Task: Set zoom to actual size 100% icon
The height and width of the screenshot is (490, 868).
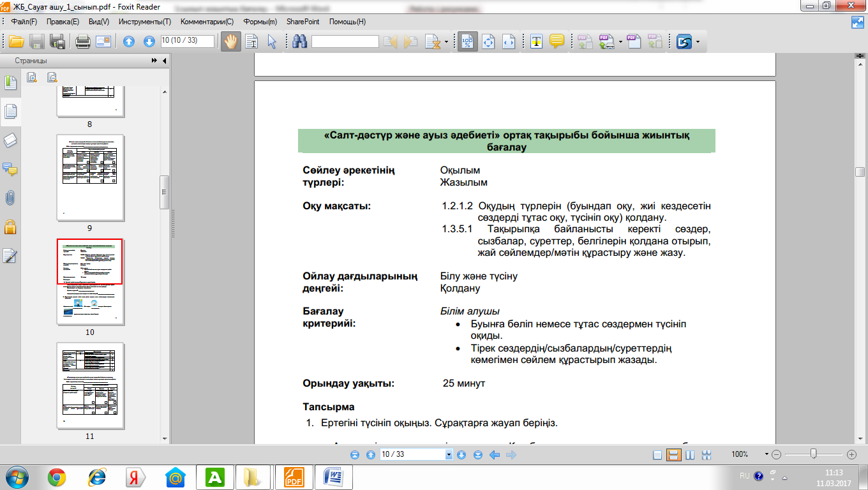Action: tap(468, 42)
